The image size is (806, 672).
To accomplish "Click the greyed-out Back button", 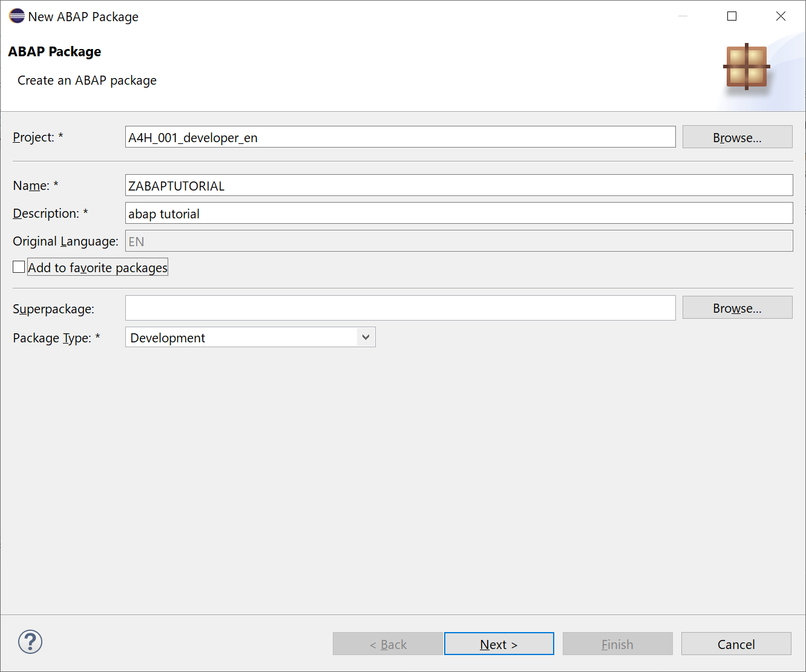I will coord(388,644).
